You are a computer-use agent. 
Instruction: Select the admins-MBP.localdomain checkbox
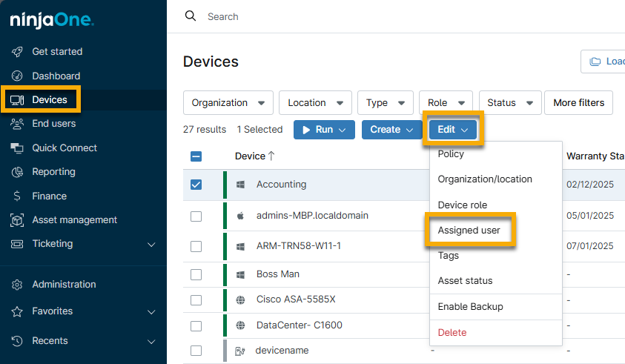[x=196, y=216]
